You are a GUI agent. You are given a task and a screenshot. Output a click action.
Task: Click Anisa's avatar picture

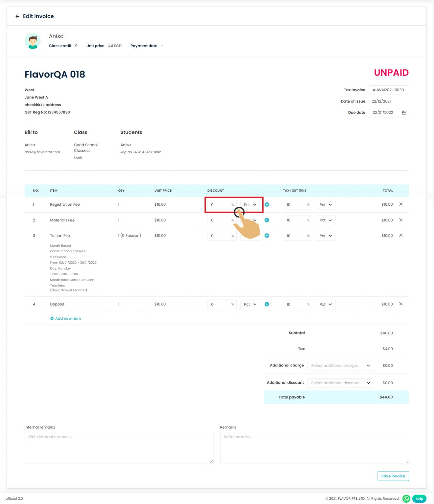point(32,41)
